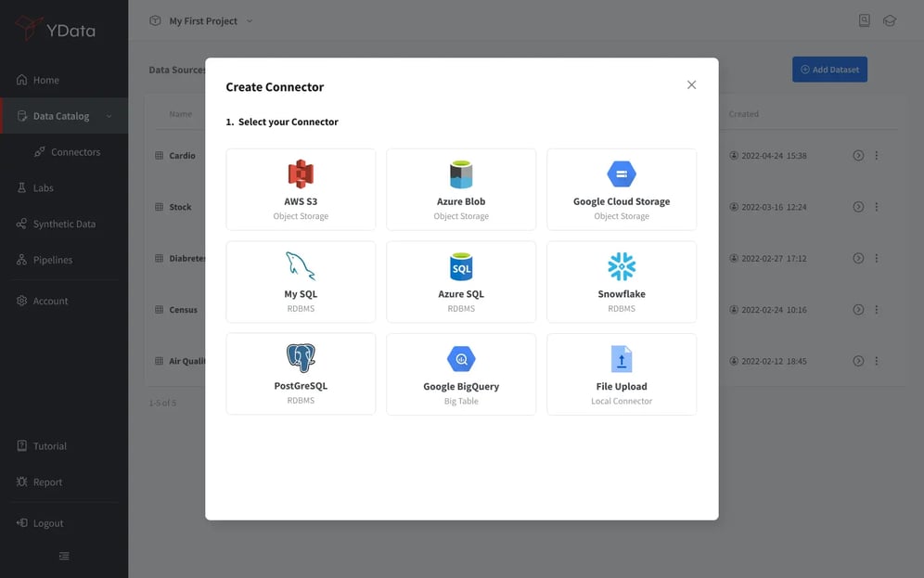This screenshot has width=924, height=578.
Task: Choose the Google BigQuery connector
Action: [461, 374]
